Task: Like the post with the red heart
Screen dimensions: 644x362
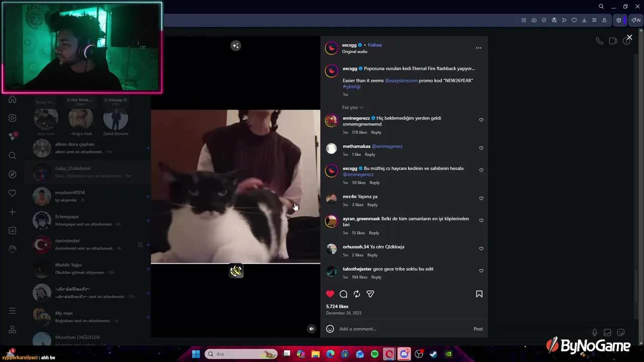Action: click(330, 294)
